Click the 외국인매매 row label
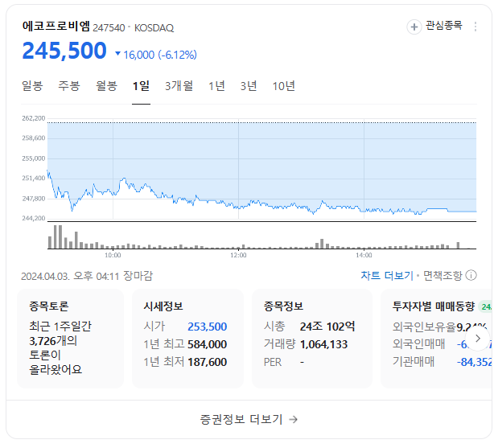This screenshot has height=448, width=494. pos(418,344)
